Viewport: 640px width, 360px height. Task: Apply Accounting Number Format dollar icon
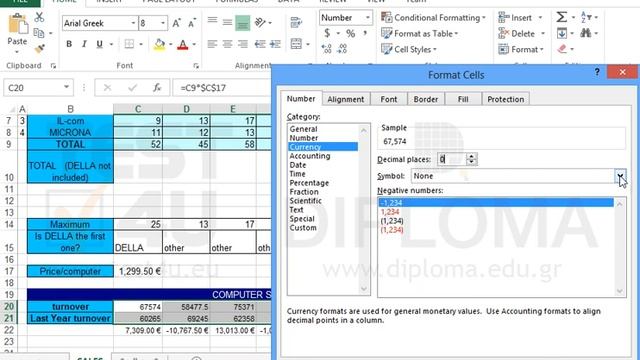(327, 33)
